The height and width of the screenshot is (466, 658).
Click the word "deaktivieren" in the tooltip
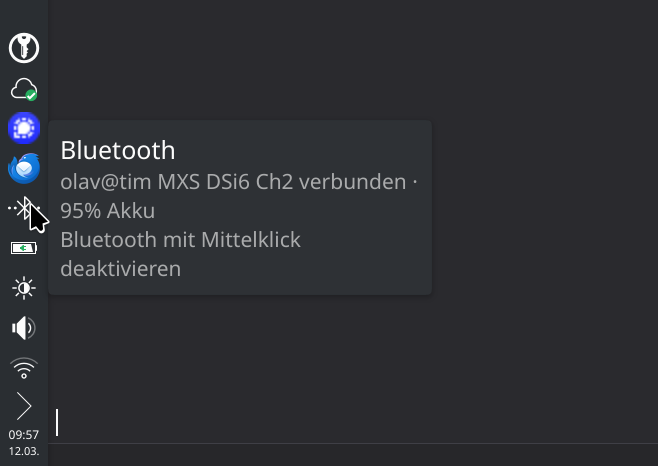[121, 269]
